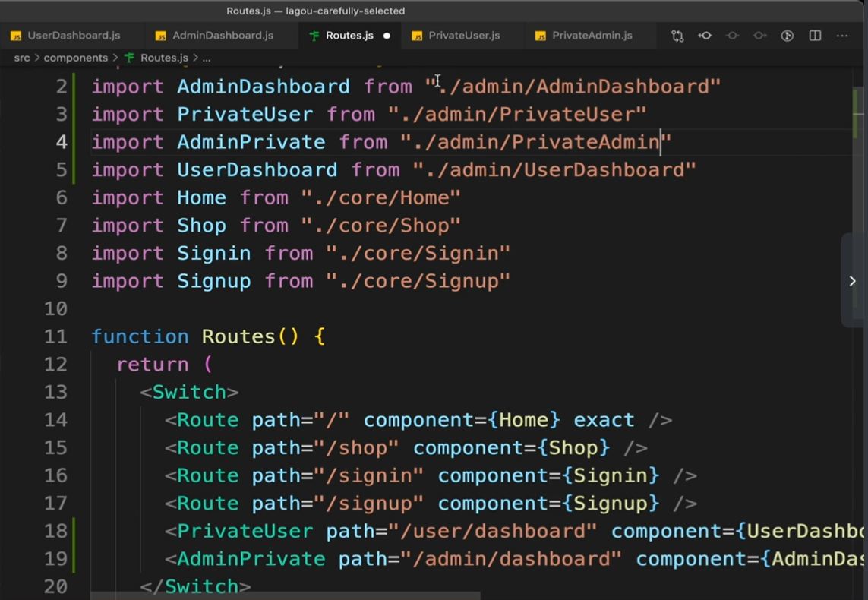Expand the chevron after Routes.js breadcrumb

click(195, 58)
